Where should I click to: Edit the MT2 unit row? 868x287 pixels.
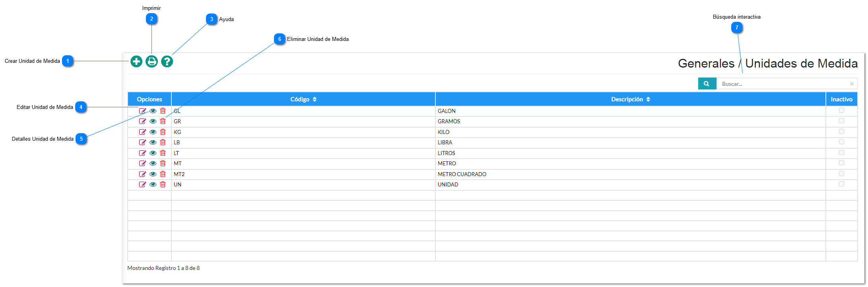pos(142,174)
